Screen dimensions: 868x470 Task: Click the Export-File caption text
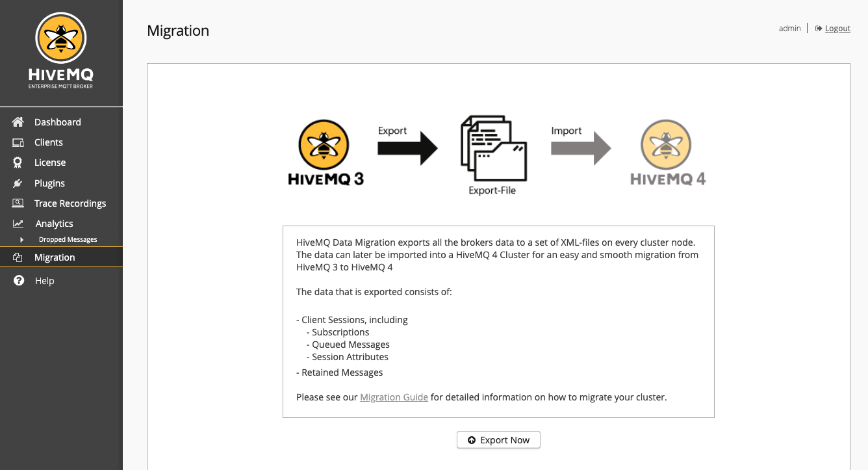[x=492, y=190]
